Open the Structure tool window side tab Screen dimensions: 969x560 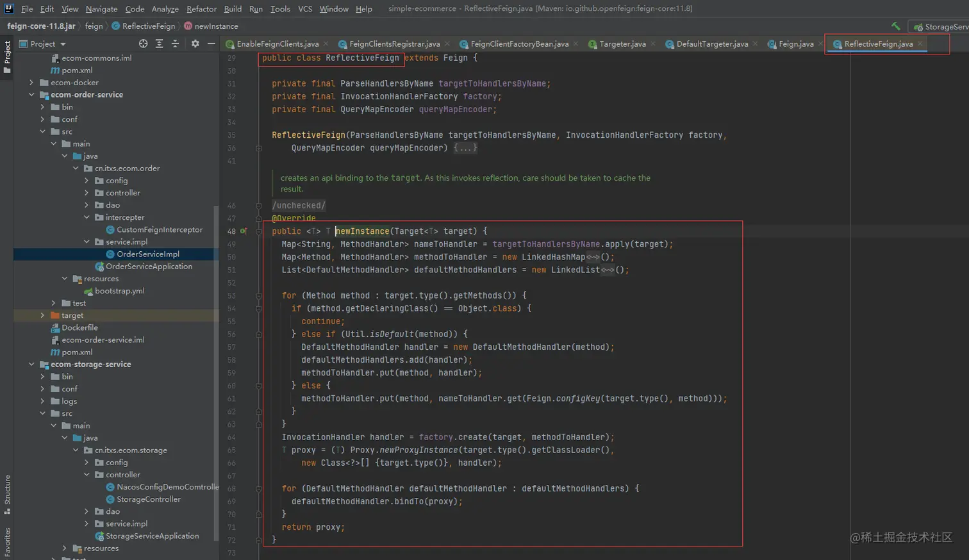click(x=7, y=494)
